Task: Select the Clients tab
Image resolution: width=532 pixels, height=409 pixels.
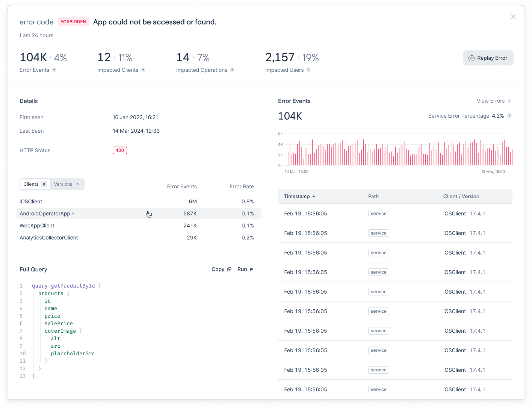Action: tap(35, 184)
